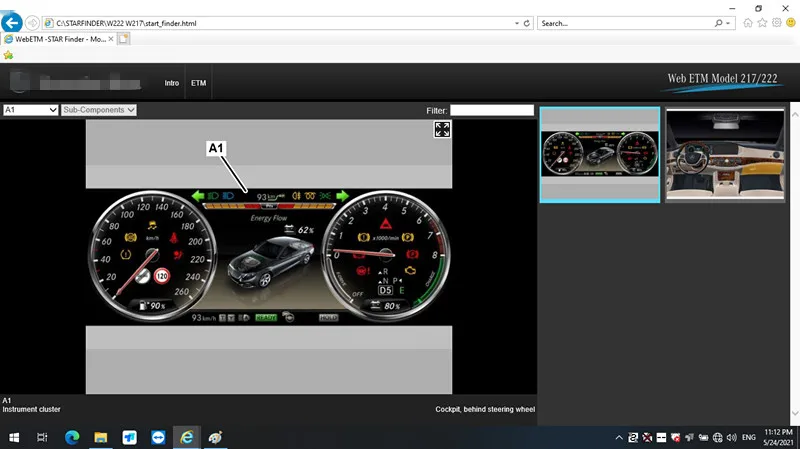Open Favorites star icon
This screenshot has width=800, height=449.
762,22
